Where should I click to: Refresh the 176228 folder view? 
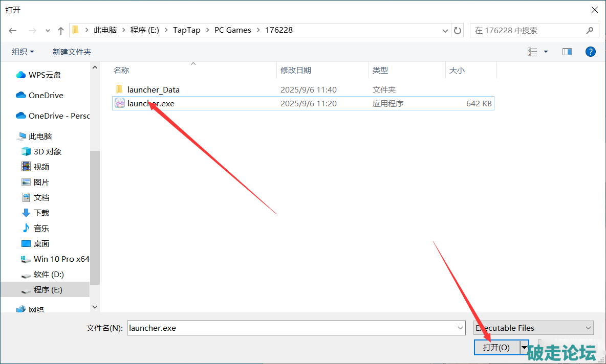pyautogui.click(x=458, y=30)
